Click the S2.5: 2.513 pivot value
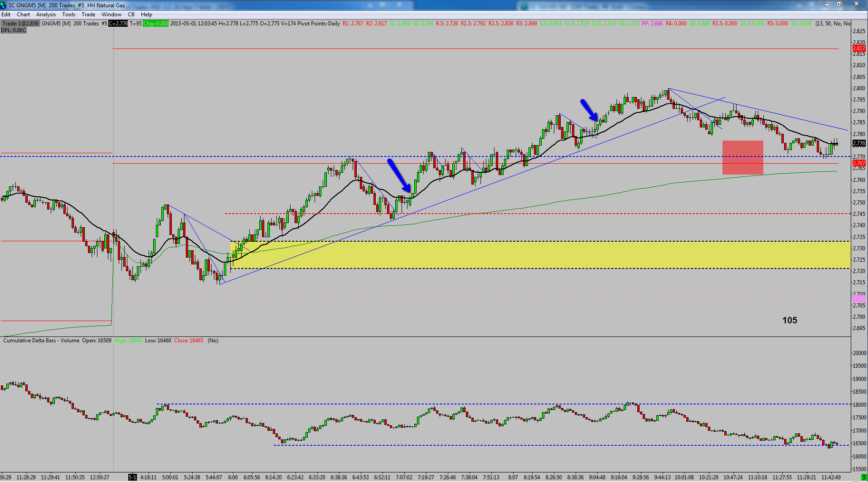 pyautogui.click(x=604, y=24)
